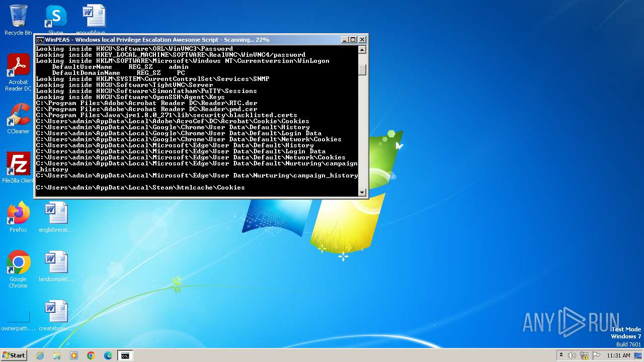644x362 pixels.
Task: Open the landcomplet Word document
Action: pyautogui.click(x=56, y=266)
